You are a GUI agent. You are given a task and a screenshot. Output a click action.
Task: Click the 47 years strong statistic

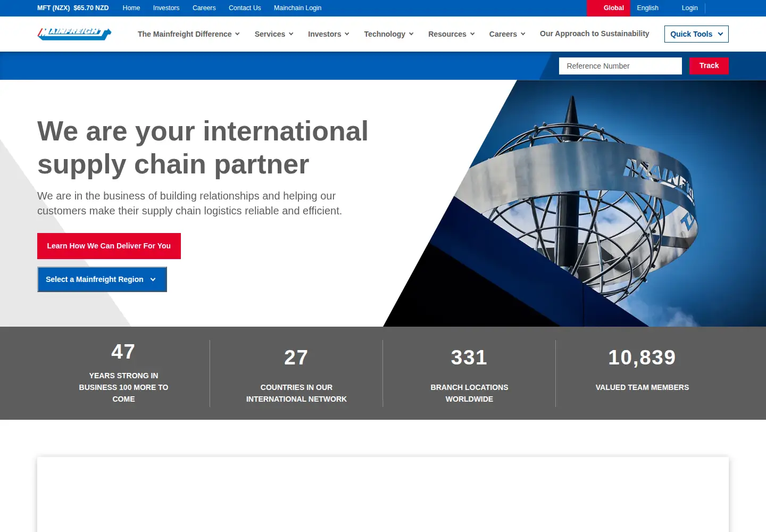click(123, 373)
